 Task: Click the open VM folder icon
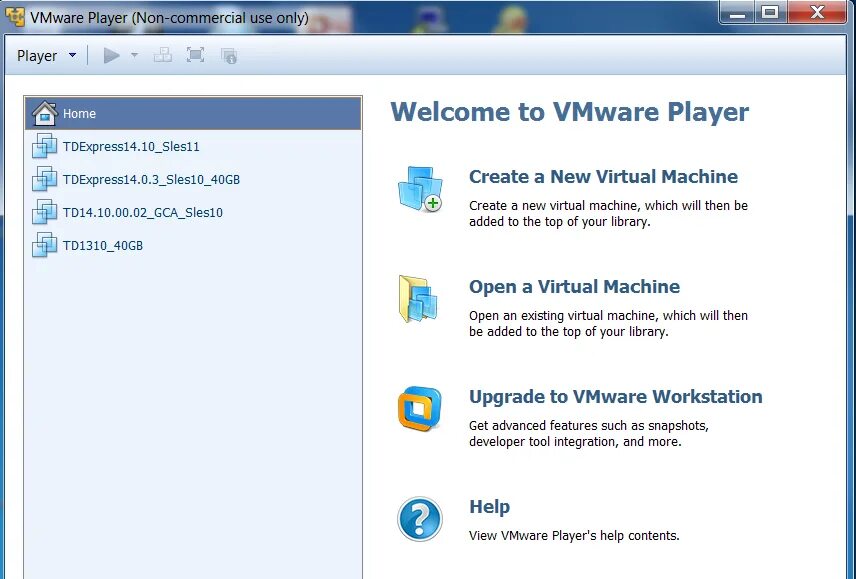418,299
